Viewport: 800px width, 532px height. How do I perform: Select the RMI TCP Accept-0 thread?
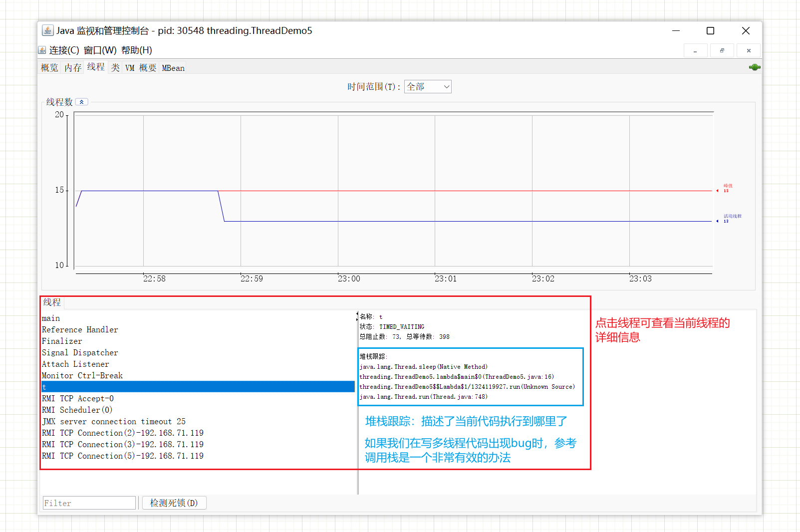click(x=198, y=399)
